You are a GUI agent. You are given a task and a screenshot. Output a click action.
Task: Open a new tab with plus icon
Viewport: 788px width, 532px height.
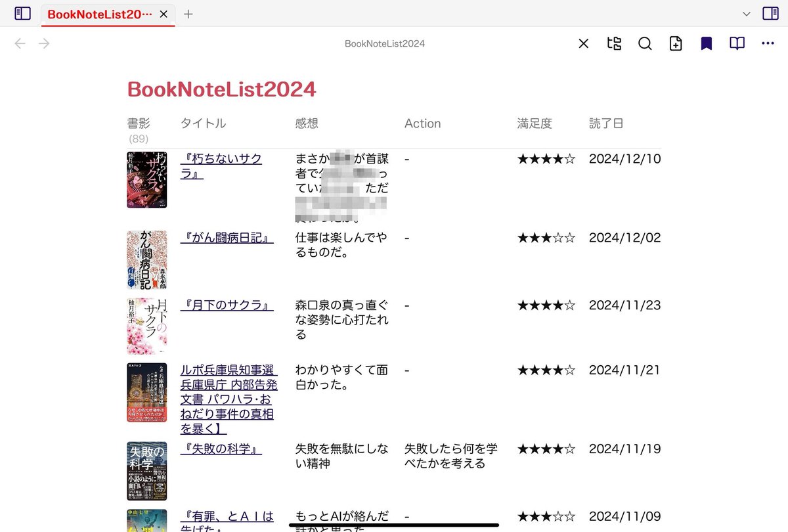[188, 14]
